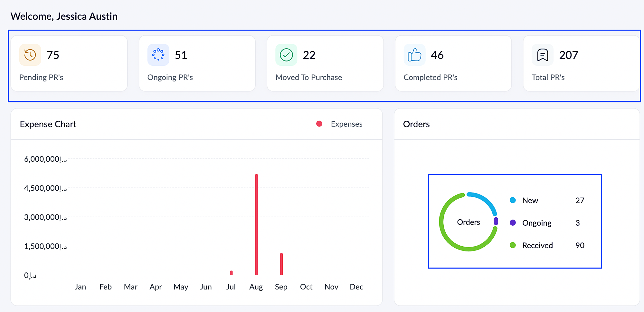Toggle the Expenses legend red dot
Viewport: 644px width, 312px height.
[319, 124]
